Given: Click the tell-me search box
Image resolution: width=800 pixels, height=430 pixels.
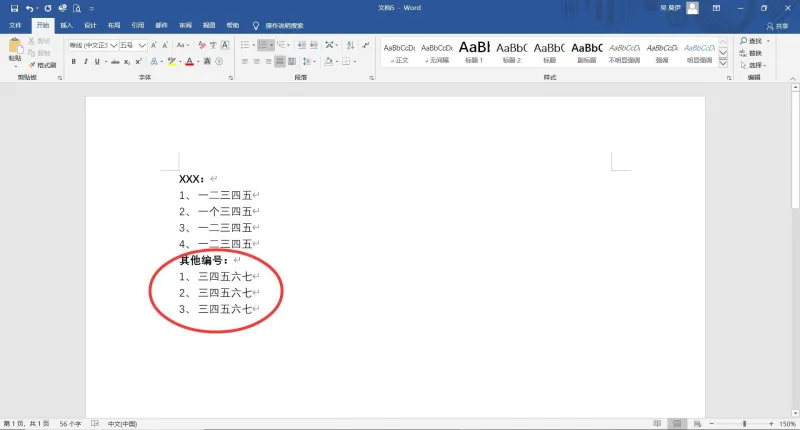Looking at the screenshot, I should (279, 26).
